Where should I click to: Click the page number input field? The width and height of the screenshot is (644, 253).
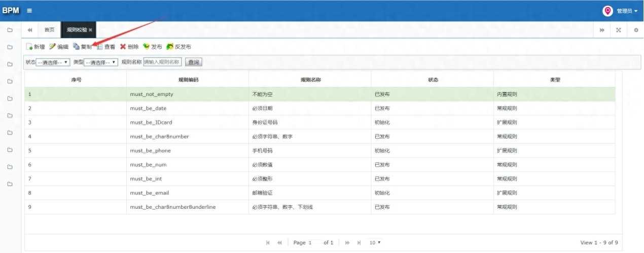(x=314, y=243)
